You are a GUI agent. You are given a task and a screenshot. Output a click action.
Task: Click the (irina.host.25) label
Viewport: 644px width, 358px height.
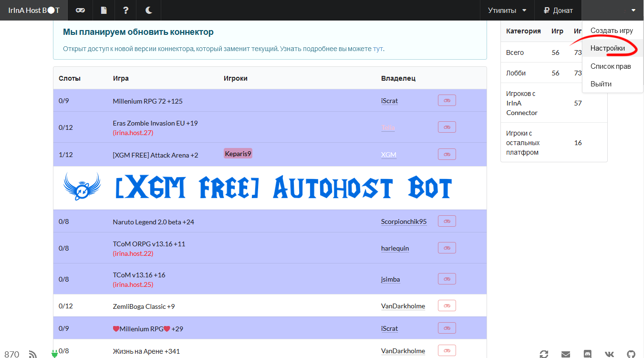point(133,284)
